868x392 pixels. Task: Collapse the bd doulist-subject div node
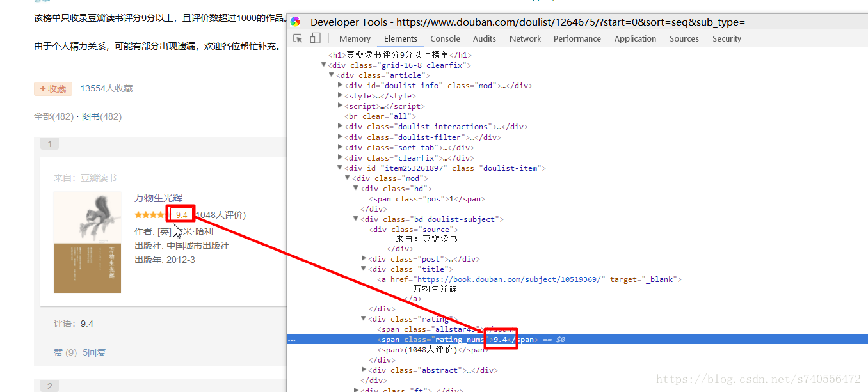click(x=356, y=219)
